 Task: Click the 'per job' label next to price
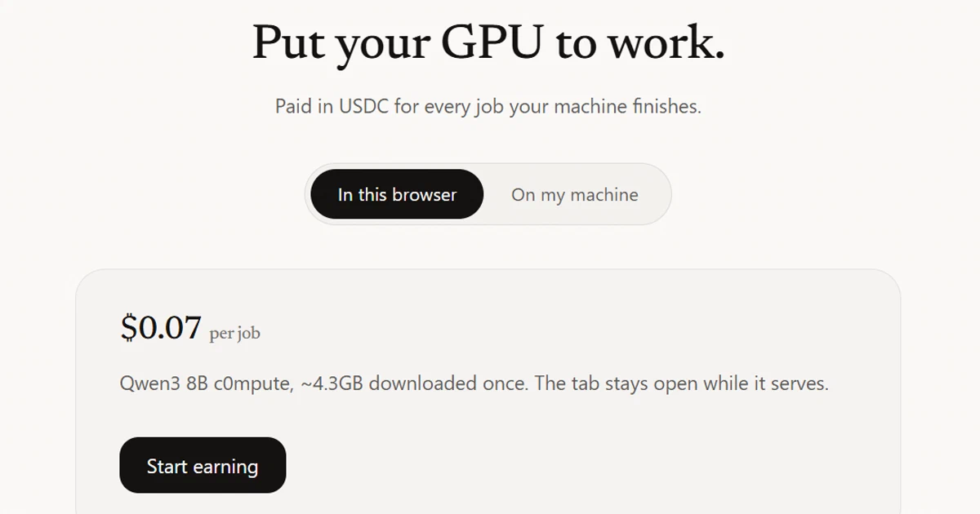pos(235,333)
